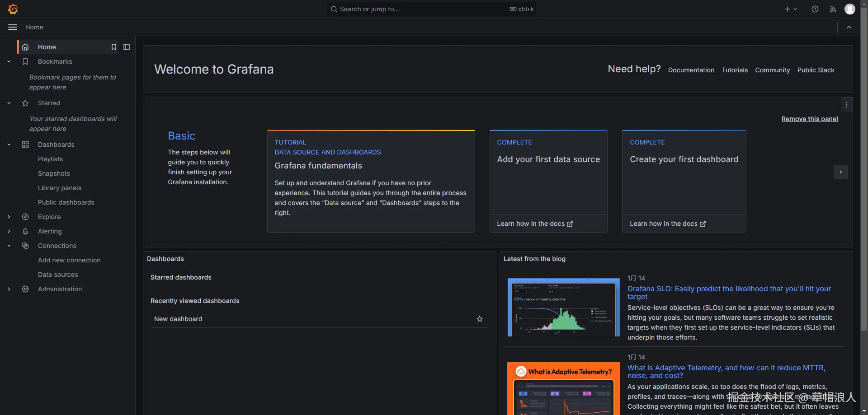Image resolution: width=868 pixels, height=415 pixels.
Task: Undock the navigation sidebar panel
Action: pos(127,47)
